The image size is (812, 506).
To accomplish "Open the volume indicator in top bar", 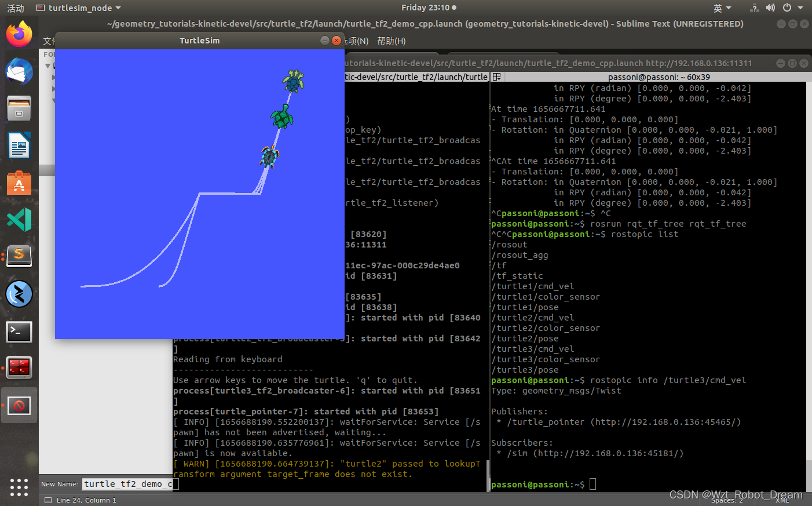I will (770, 8).
